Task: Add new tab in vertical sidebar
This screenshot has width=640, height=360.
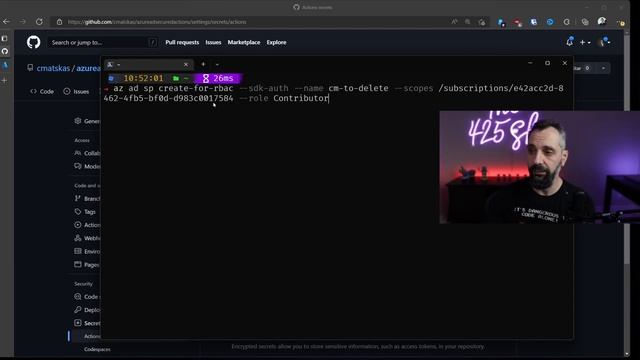Action: (x=4, y=80)
